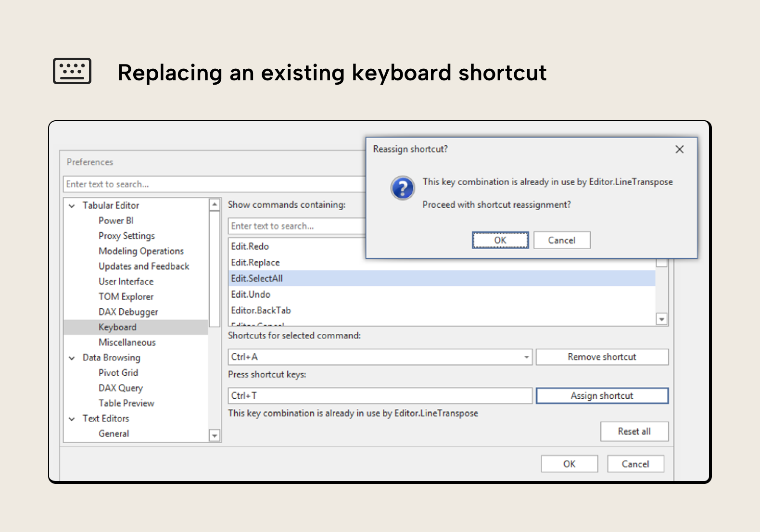Click the Assign shortcut button
This screenshot has width=760, height=532.
pyautogui.click(x=602, y=395)
